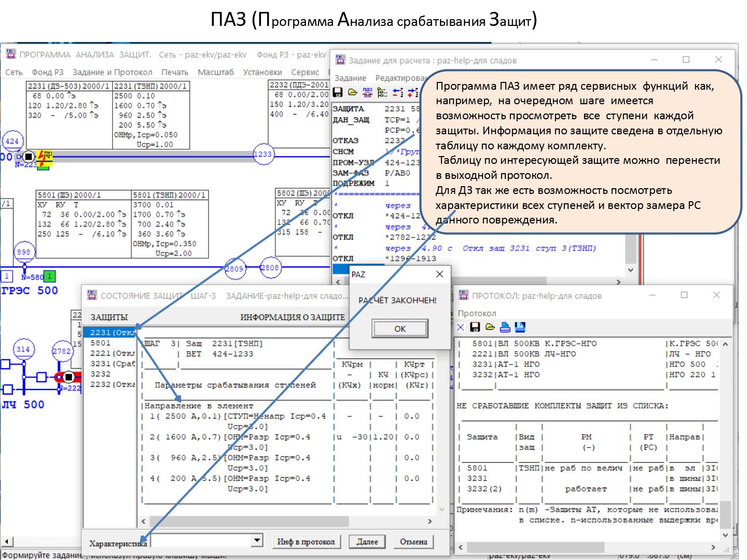Click the open folder icon in Задание toolbar
747x560 pixels.
[353, 93]
